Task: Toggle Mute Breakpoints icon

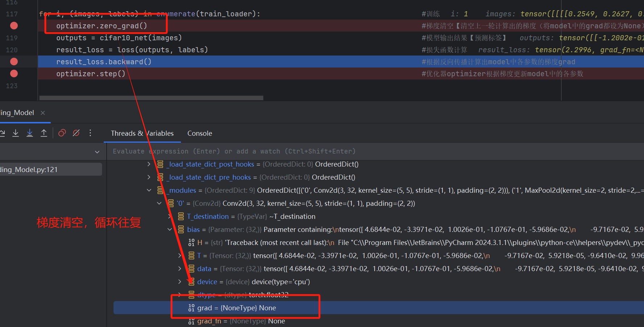Action: point(76,133)
